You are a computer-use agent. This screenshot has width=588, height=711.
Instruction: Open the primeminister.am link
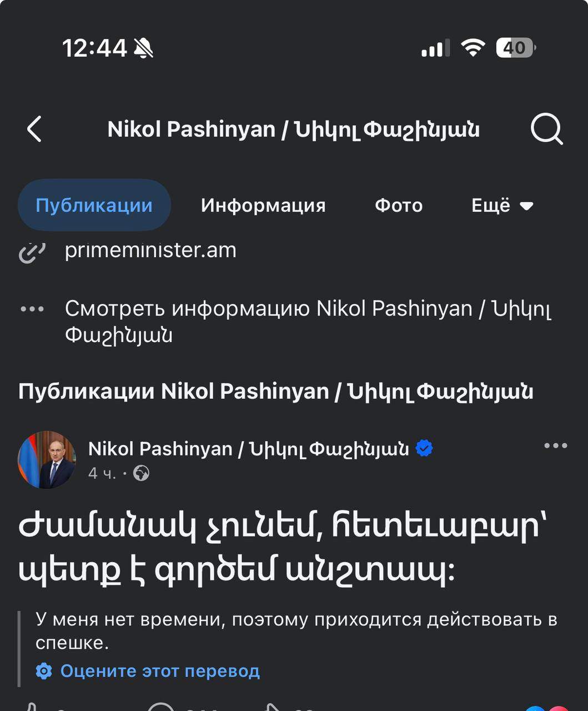pos(150,251)
